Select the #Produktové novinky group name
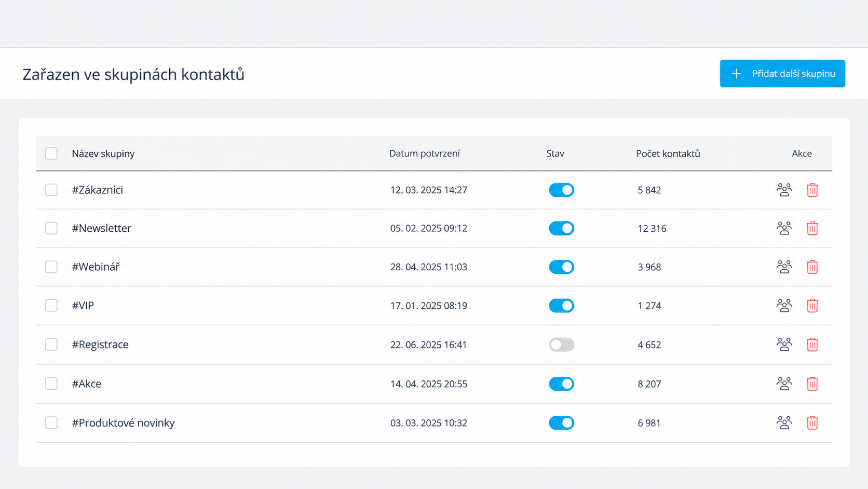This screenshot has width=868, height=489. click(123, 422)
